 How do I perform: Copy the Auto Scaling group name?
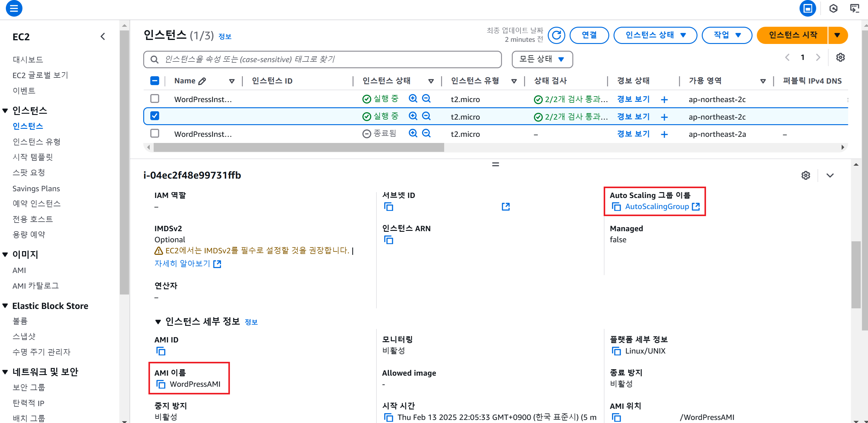616,207
